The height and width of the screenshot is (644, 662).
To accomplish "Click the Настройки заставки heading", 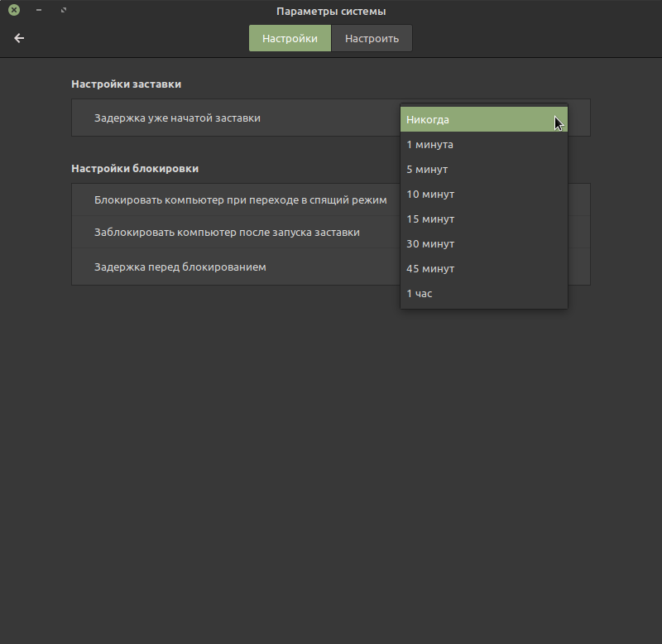I will (x=127, y=84).
